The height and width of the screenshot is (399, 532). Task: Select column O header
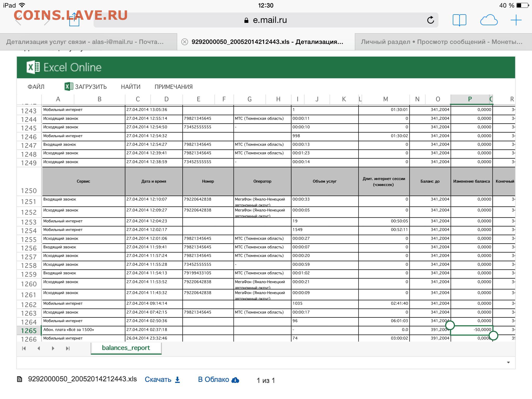(x=438, y=99)
